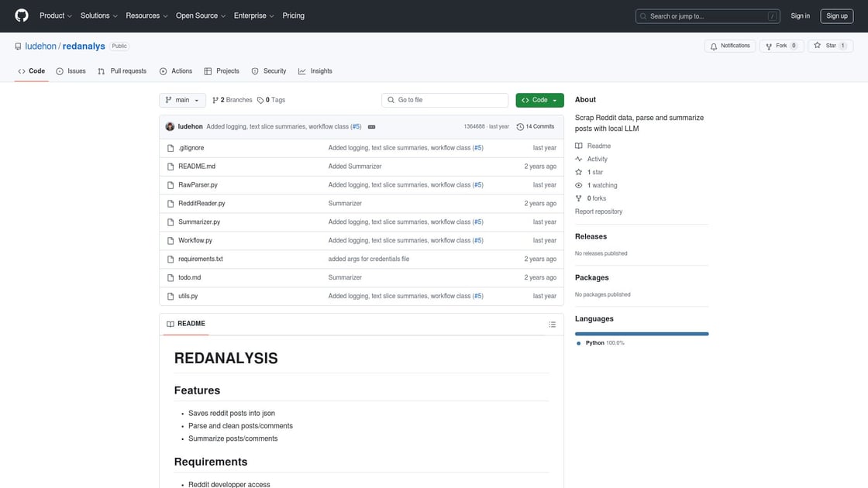Click the Sign in link
The image size is (868, 488).
tap(800, 16)
